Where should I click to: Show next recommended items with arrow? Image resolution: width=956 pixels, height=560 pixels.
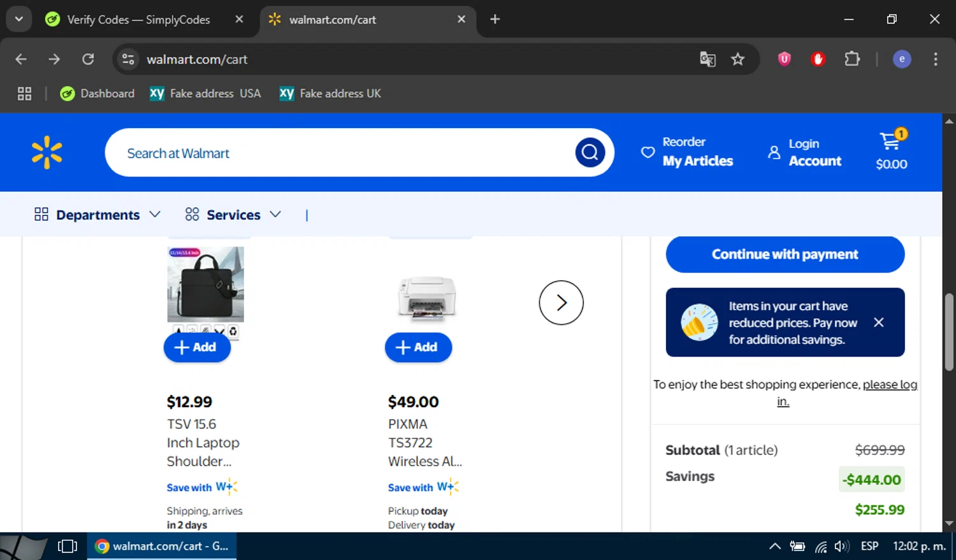561,303
